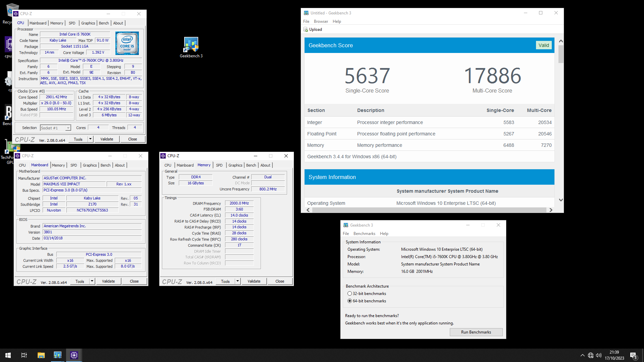Click Geekbench horizontal scrollbar track
644x362 pixels.
(429, 210)
